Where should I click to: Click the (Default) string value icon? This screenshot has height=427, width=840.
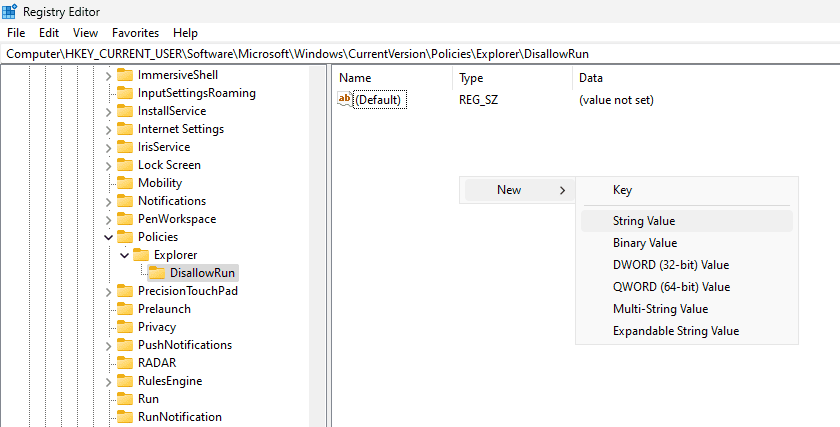[345, 100]
